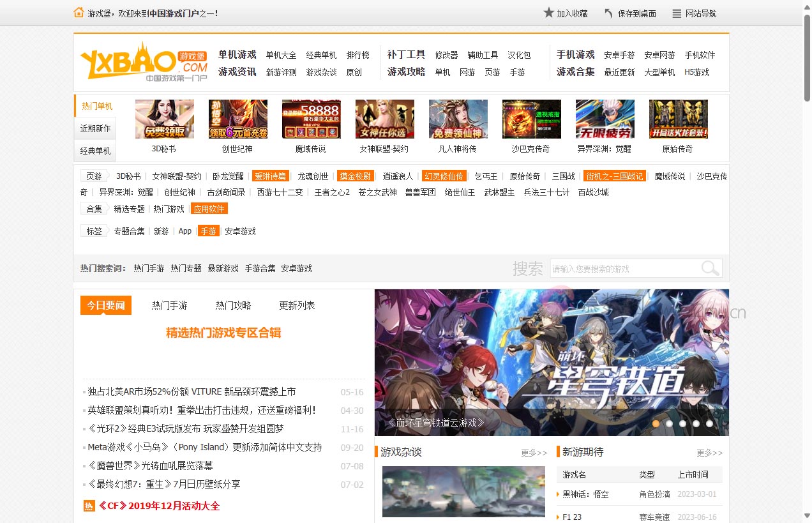Click the 保存到桌面 arrow icon

pyautogui.click(x=610, y=12)
